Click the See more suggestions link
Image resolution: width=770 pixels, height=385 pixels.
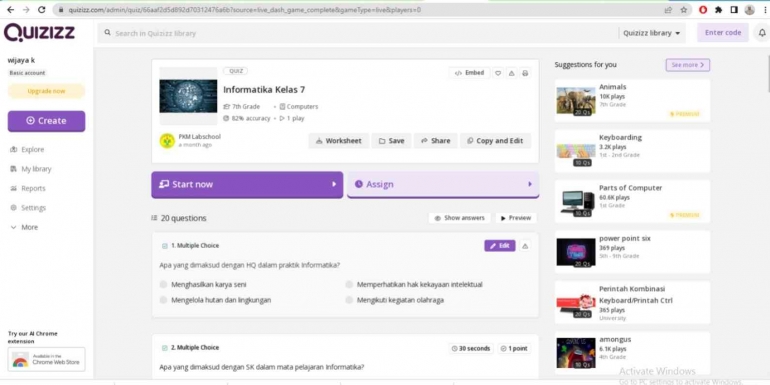tap(688, 65)
